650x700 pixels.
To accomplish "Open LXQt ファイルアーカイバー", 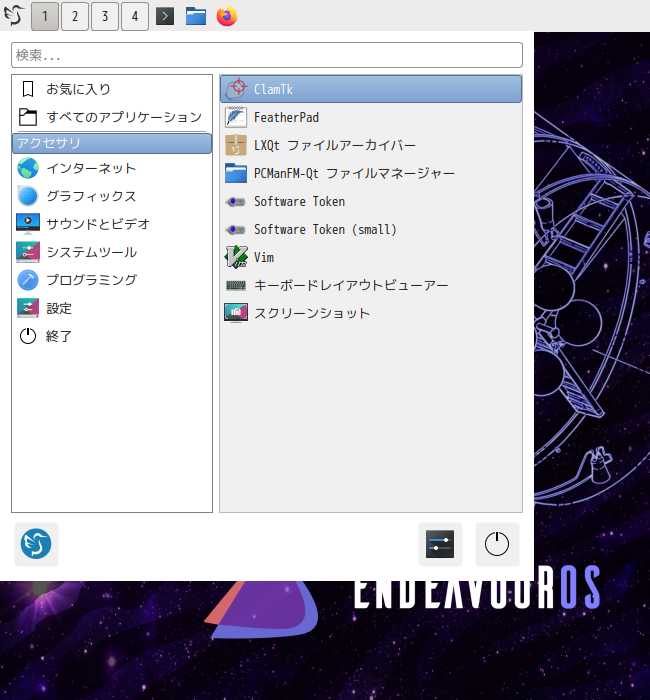I will click(x=371, y=146).
